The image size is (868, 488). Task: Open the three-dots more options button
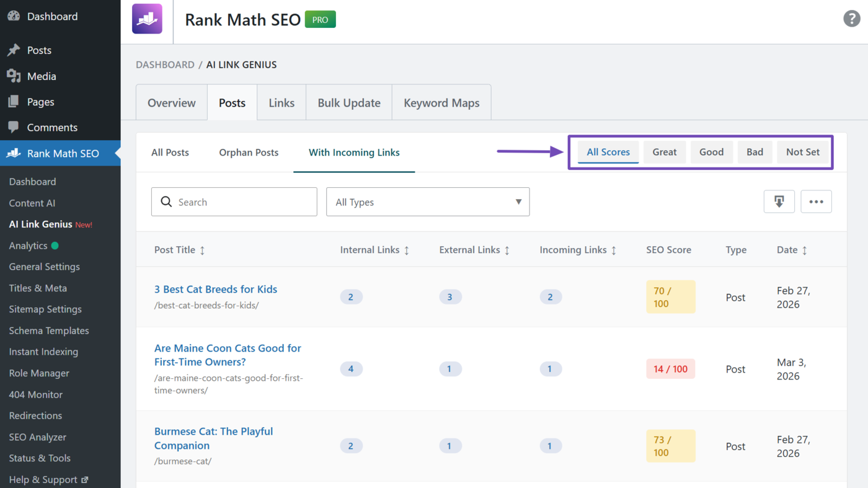point(816,202)
